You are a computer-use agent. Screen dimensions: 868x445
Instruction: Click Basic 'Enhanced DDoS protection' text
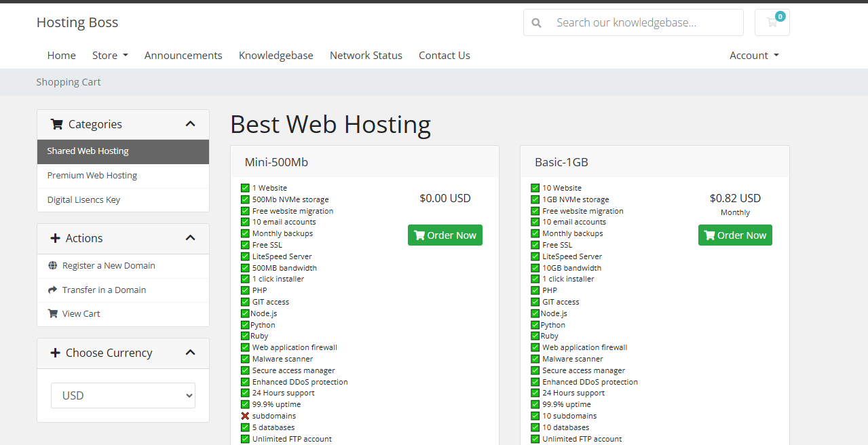coord(590,382)
